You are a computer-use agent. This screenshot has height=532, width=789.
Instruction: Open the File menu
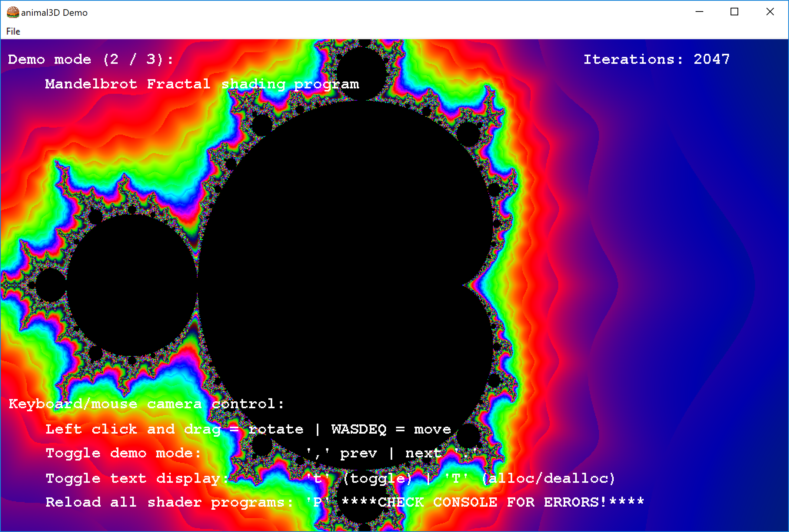(x=13, y=32)
